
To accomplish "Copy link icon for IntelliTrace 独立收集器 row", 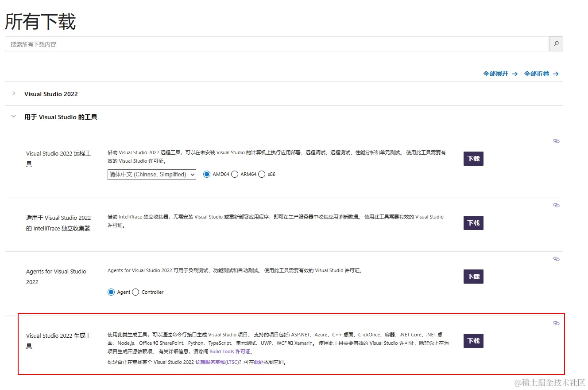I will [x=557, y=205].
